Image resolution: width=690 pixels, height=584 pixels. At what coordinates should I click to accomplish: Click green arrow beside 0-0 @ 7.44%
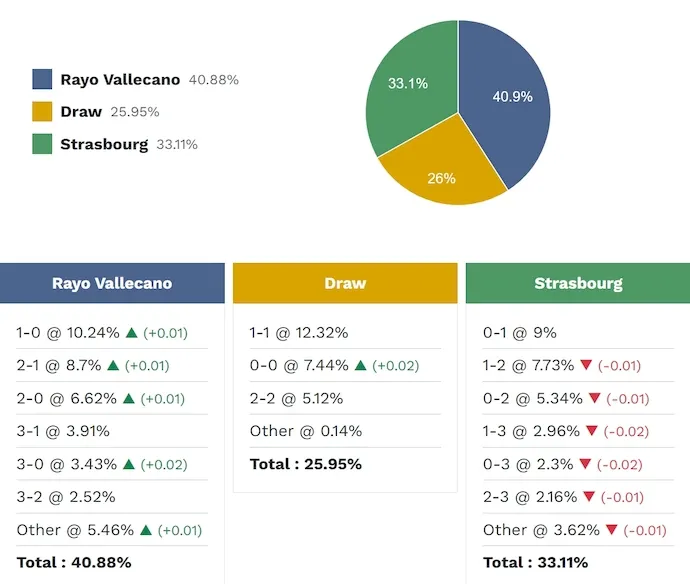point(360,366)
